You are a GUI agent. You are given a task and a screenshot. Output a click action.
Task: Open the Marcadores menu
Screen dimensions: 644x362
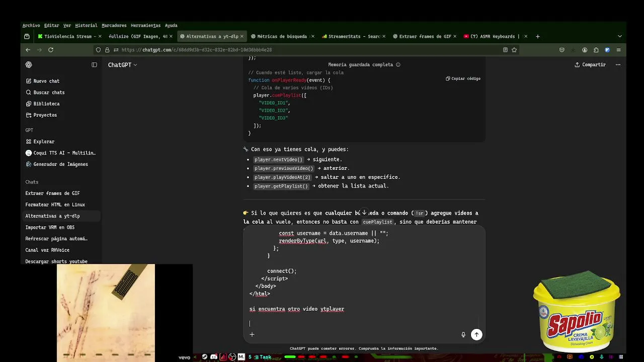pos(114,25)
